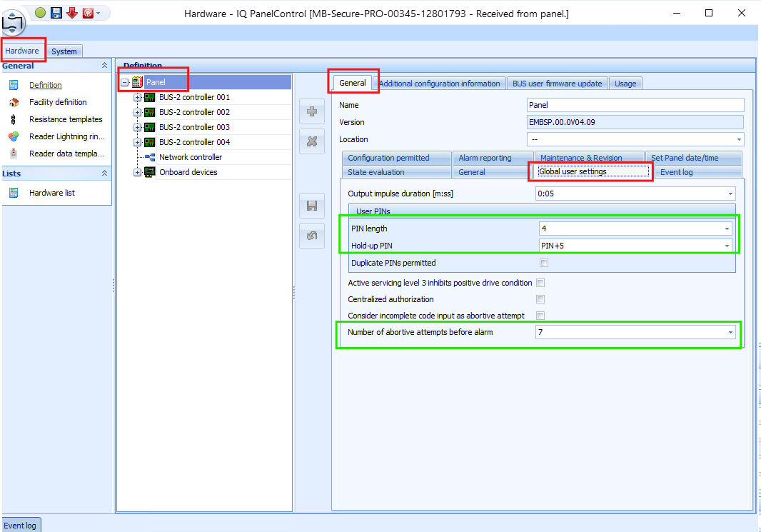Click the Name input field
Viewport: 761px width, 532px height.
pyautogui.click(x=635, y=105)
